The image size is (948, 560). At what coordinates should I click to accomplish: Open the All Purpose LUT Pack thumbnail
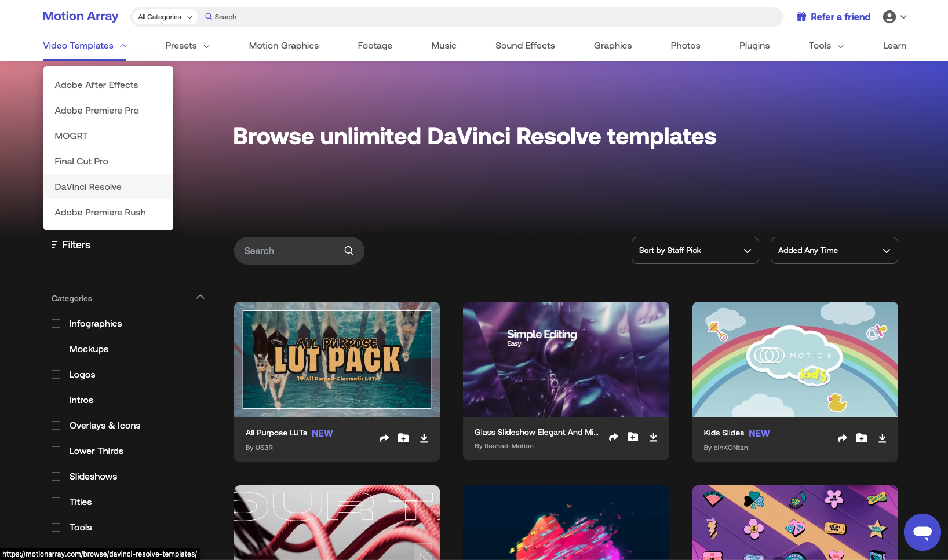337,359
